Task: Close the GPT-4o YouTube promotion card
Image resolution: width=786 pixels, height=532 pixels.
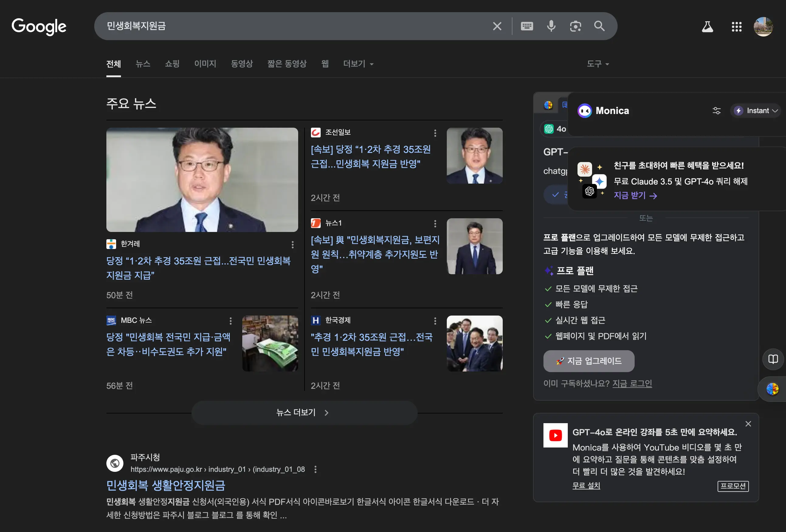Action: [x=748, y=424]
